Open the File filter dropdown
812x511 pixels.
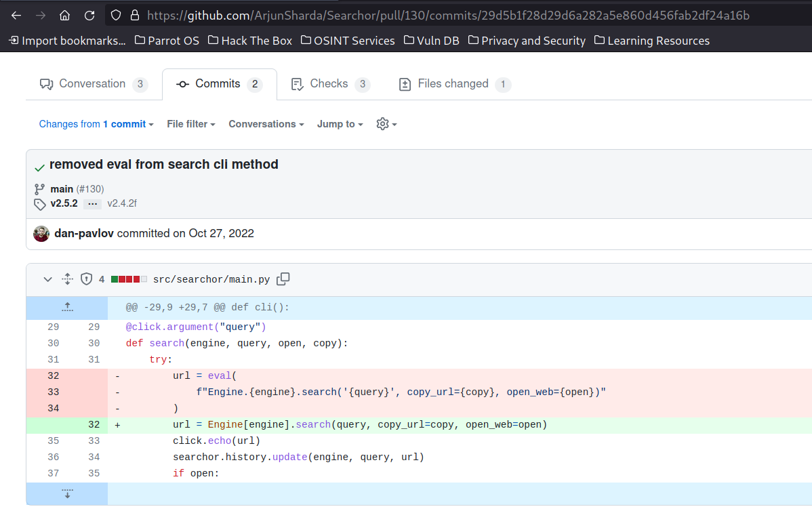click(191, 124)
